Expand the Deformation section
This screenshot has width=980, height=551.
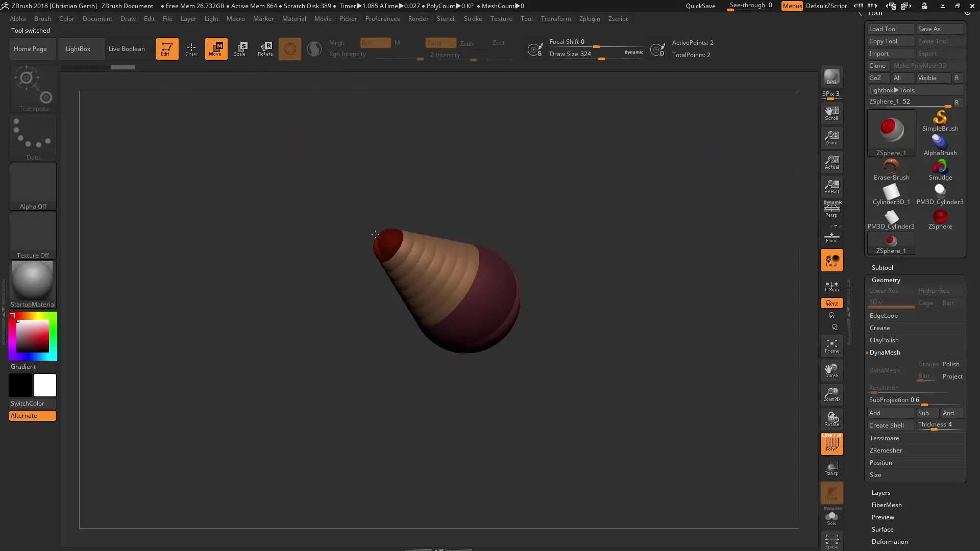[x=889, y=541]
